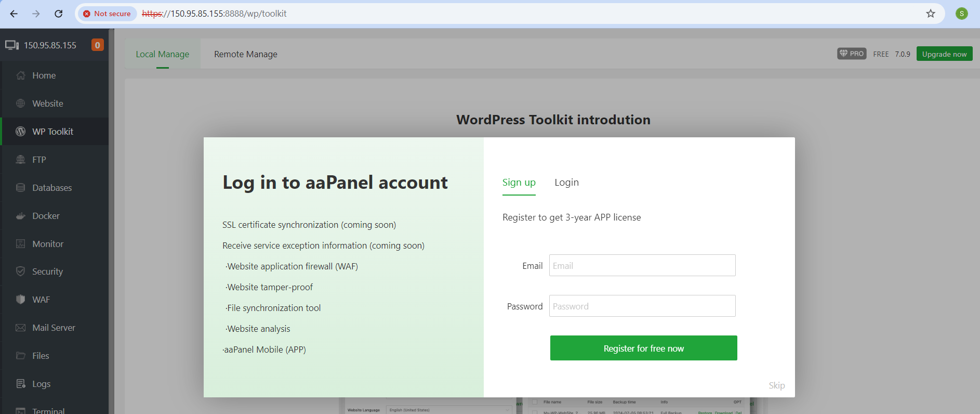Click the Home sidebar icon
The height and width of the screenshot is (414, 980).
(x=21, y=75)
